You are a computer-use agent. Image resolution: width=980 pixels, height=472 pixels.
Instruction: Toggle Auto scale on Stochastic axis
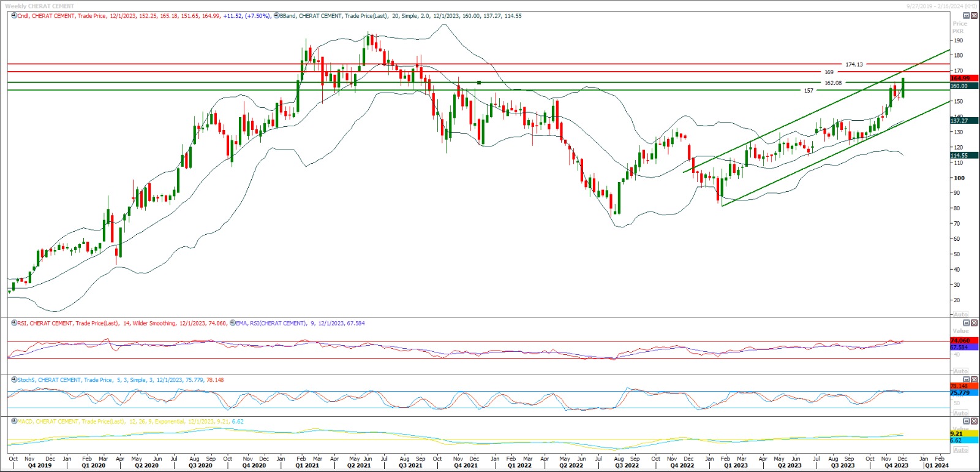960,413
